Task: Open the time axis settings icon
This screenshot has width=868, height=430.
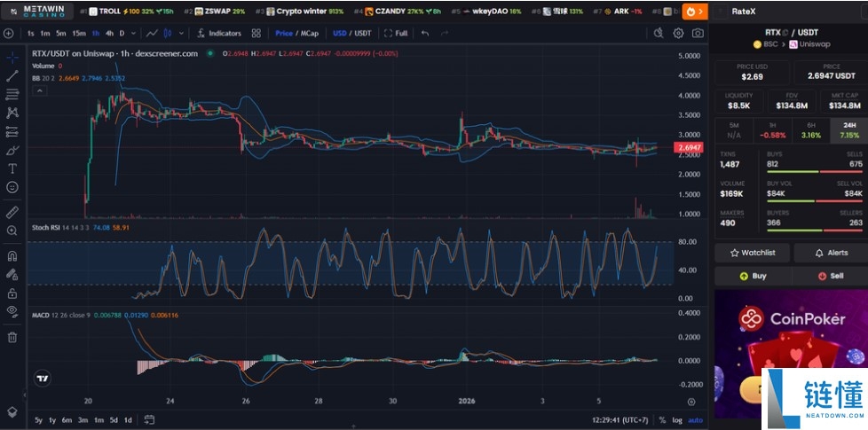Action: 691,402
